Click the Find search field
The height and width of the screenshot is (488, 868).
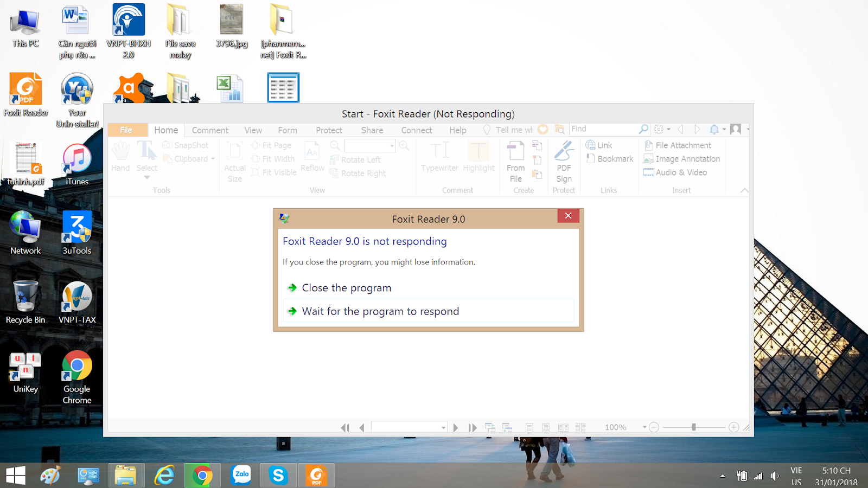point(603,129)
